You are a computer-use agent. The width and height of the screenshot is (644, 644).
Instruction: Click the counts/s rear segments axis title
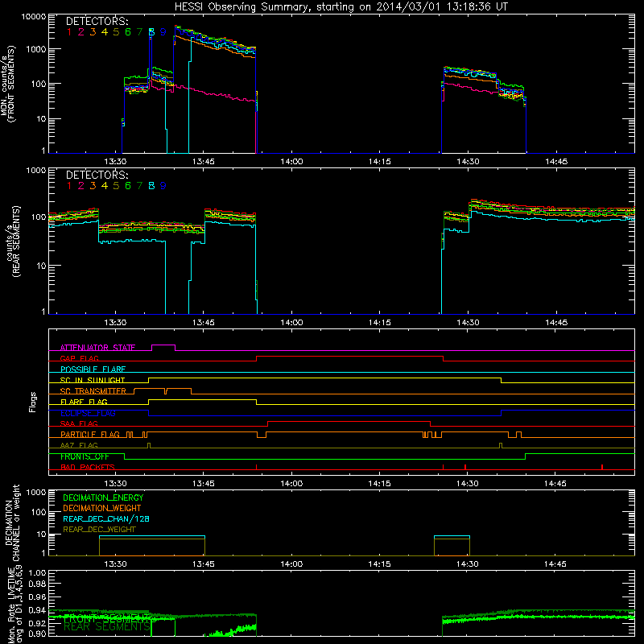point(13,241)
